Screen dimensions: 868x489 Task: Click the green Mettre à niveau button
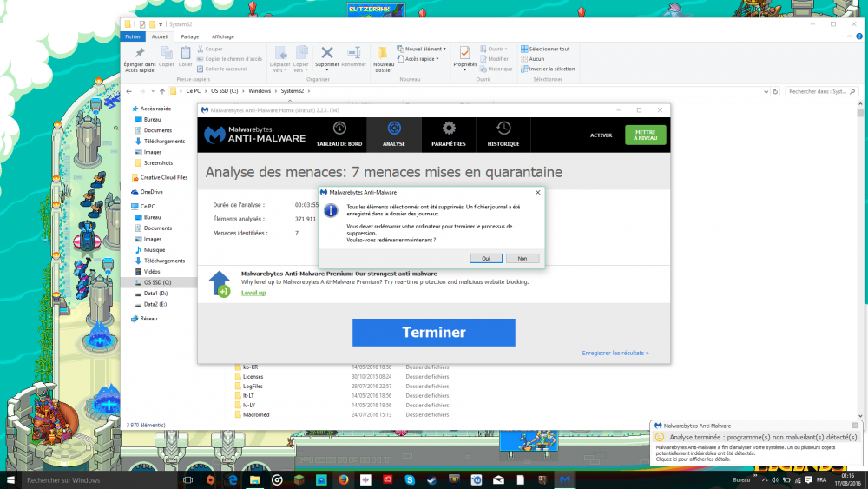pos(645,135)
